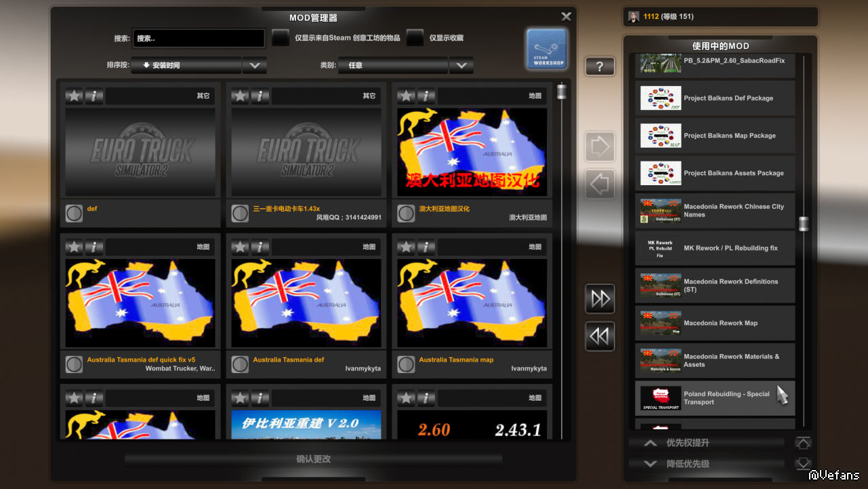Check the 仅显示收藏 box

(415, 38)
